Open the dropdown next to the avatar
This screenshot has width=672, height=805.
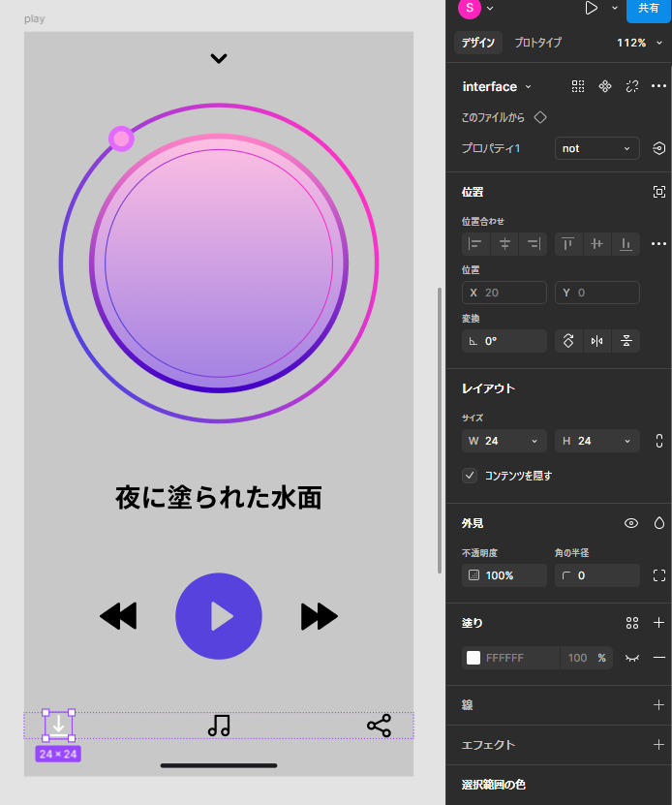(490, 8)
